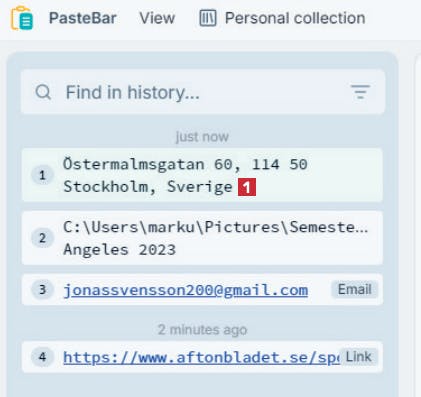The height and width of the screenshot is (397, 421).
Task: Switch to Personal collection tab
Action: [282, 18]
